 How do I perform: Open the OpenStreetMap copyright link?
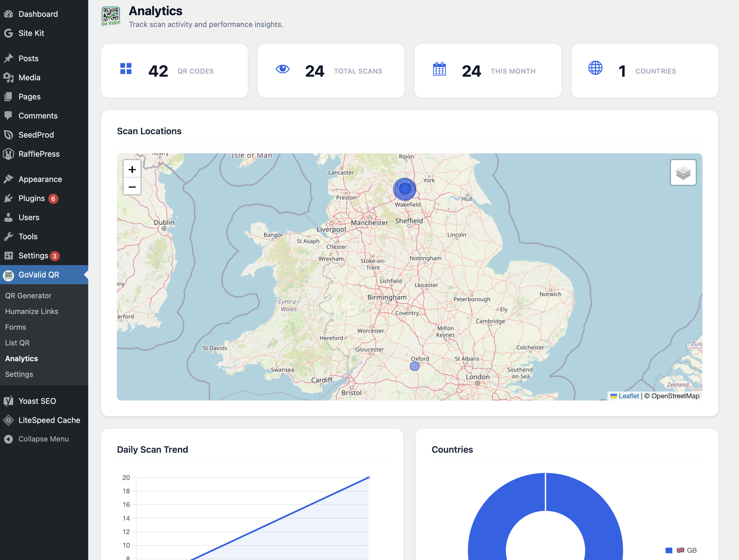click(675, 396)
